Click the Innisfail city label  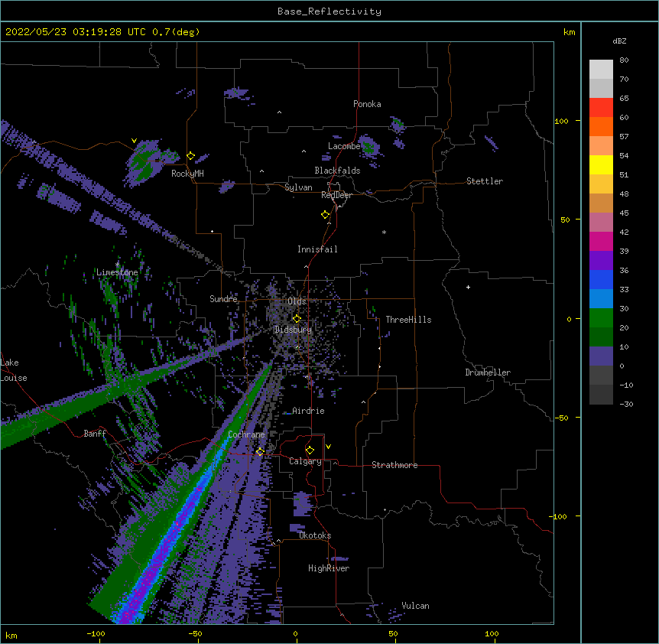click(317, 249)
